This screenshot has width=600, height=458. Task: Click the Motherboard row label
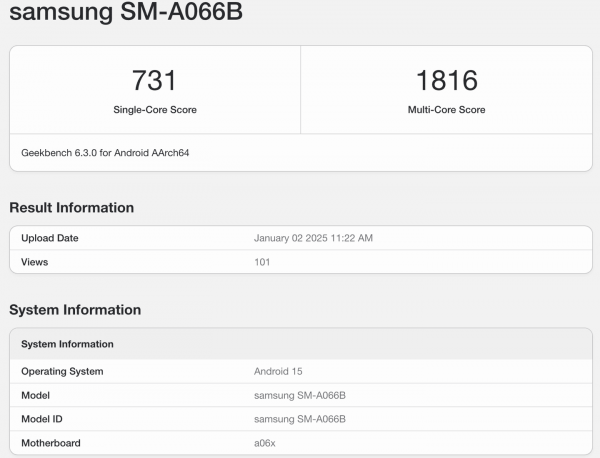click(x=51, y=443)
